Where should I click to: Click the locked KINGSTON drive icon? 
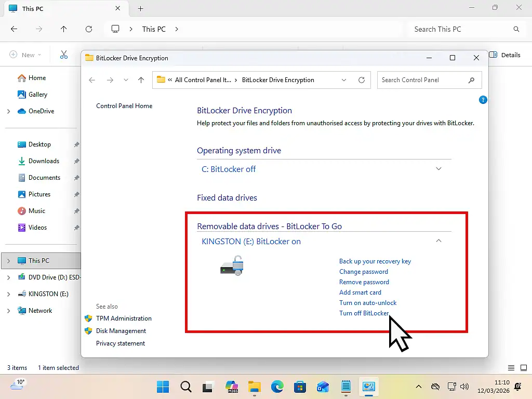tap(231, 265)
